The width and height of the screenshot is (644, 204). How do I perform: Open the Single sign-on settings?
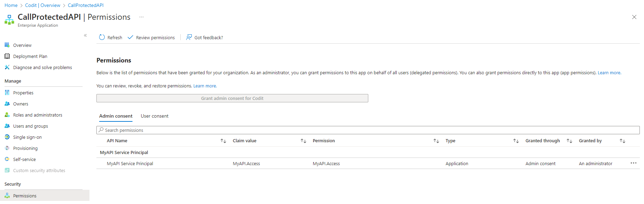click(x=27, y=137)
